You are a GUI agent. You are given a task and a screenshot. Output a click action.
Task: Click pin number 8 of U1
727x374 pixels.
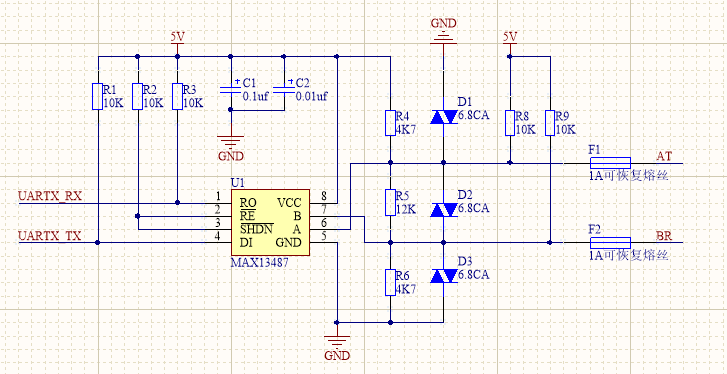(324, 196)
